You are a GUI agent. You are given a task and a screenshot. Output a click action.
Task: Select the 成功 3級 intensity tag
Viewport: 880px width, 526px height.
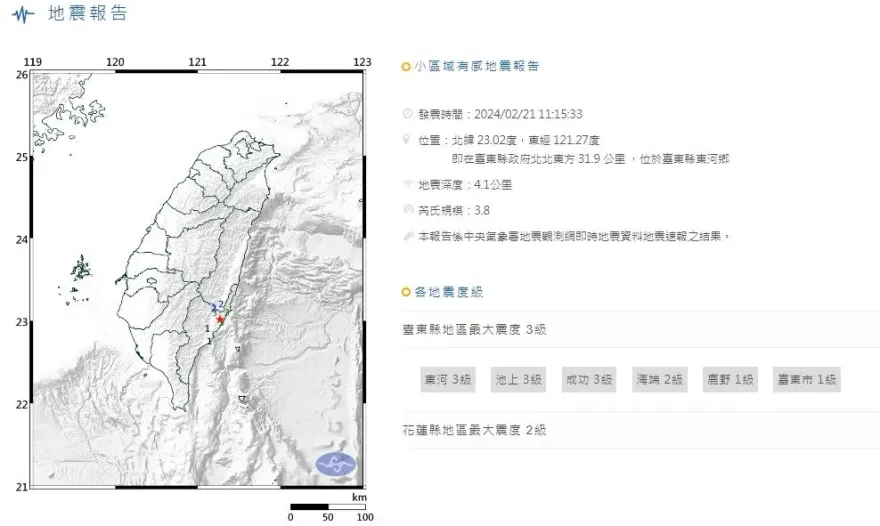pyautogui.click(x=589, y=380)
